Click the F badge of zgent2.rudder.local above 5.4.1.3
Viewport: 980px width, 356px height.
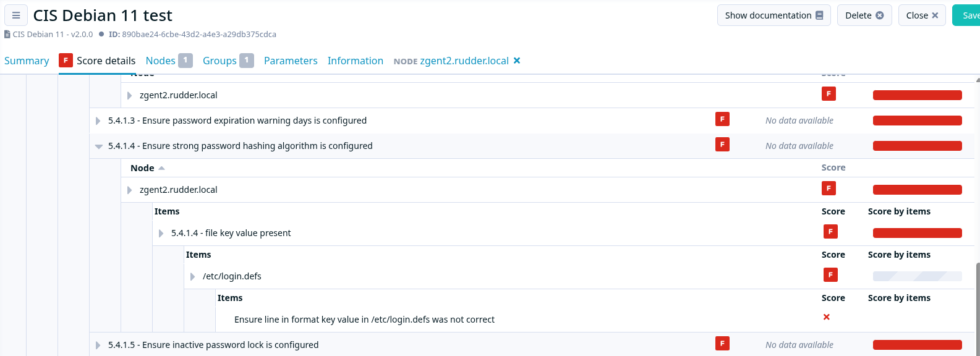coord(829,94)
